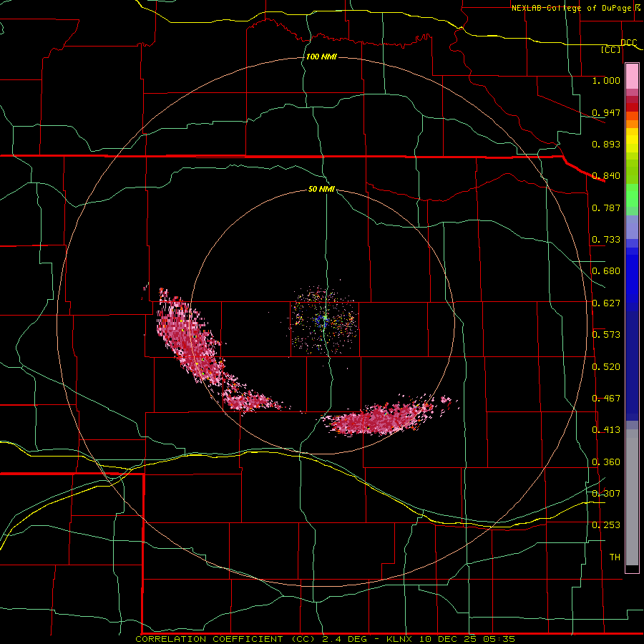Click the NEXLAB-College of DuPage credit text
This screenshot has height=644, width=644.
571,8
